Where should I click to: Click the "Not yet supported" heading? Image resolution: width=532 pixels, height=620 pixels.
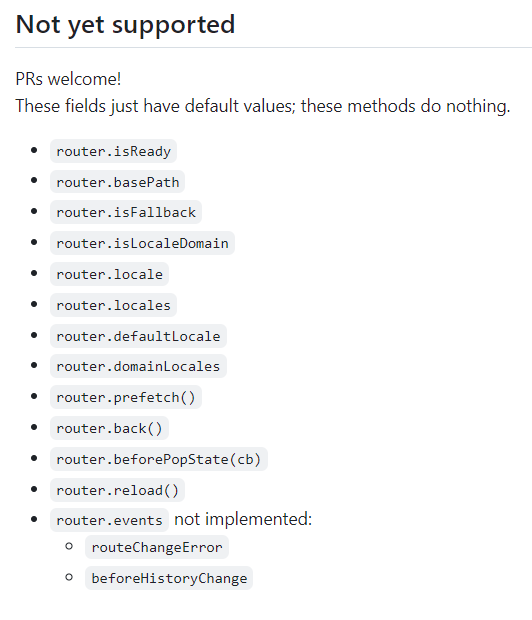coord(125,25)
